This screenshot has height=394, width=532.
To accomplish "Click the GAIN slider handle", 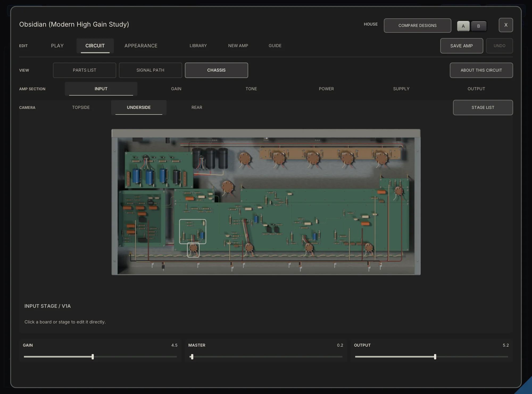I will pos(93,357).
